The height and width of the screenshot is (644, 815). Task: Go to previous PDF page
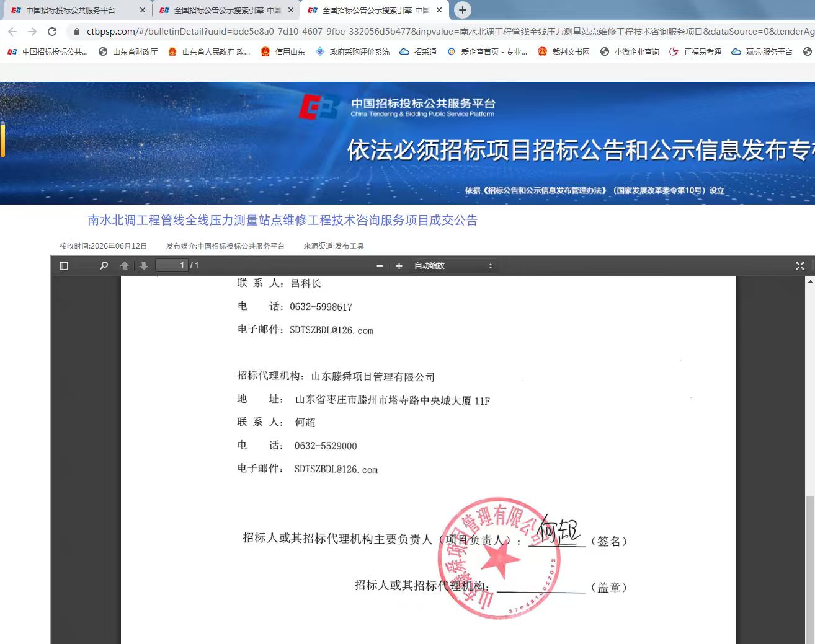pyautogui.click(x=125, y=265)
